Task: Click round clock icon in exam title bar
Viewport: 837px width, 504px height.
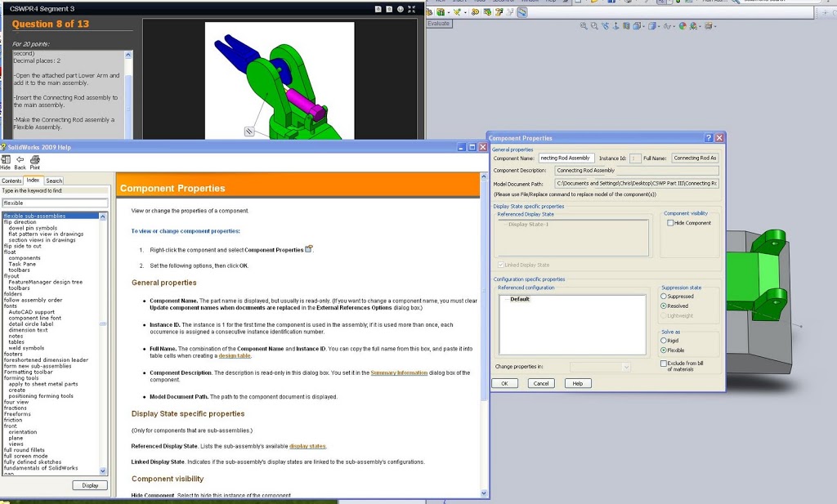Action: point(401,9)
